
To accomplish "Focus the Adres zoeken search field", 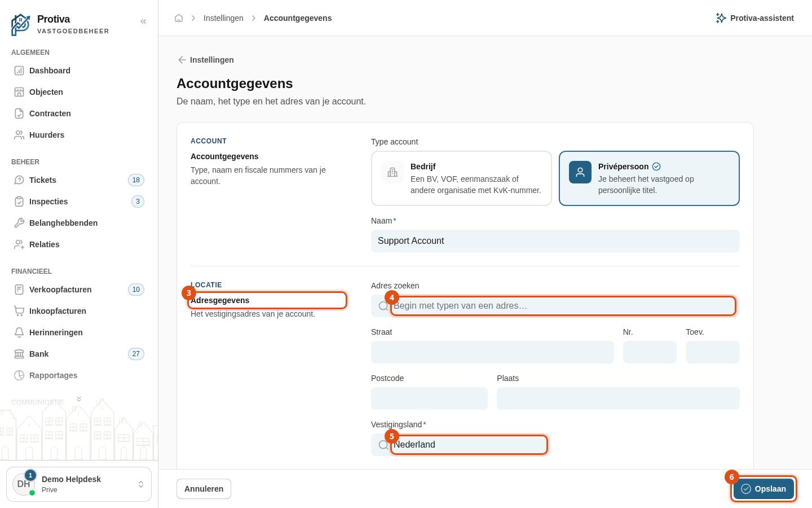I will (555, 306).
